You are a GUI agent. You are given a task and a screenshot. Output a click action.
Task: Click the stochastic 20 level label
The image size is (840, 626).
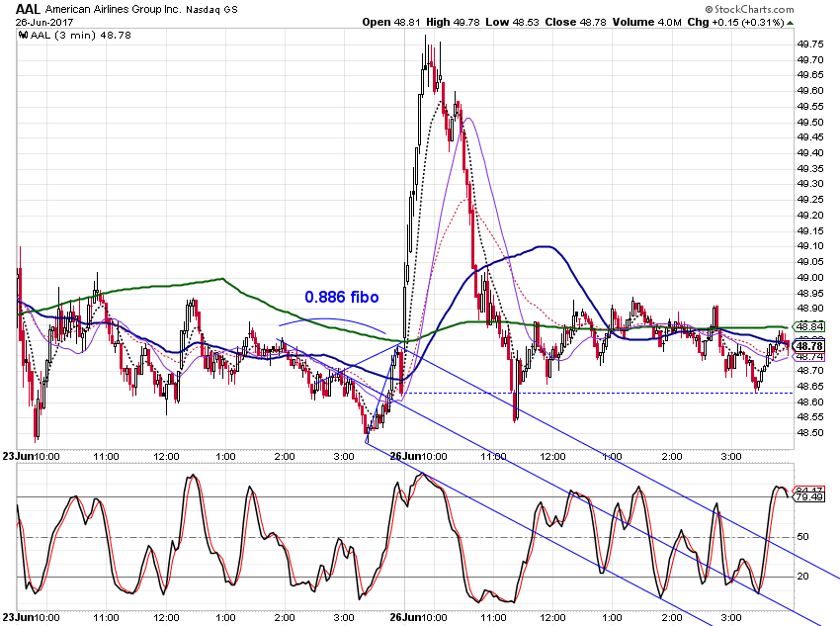coord(802,577)
